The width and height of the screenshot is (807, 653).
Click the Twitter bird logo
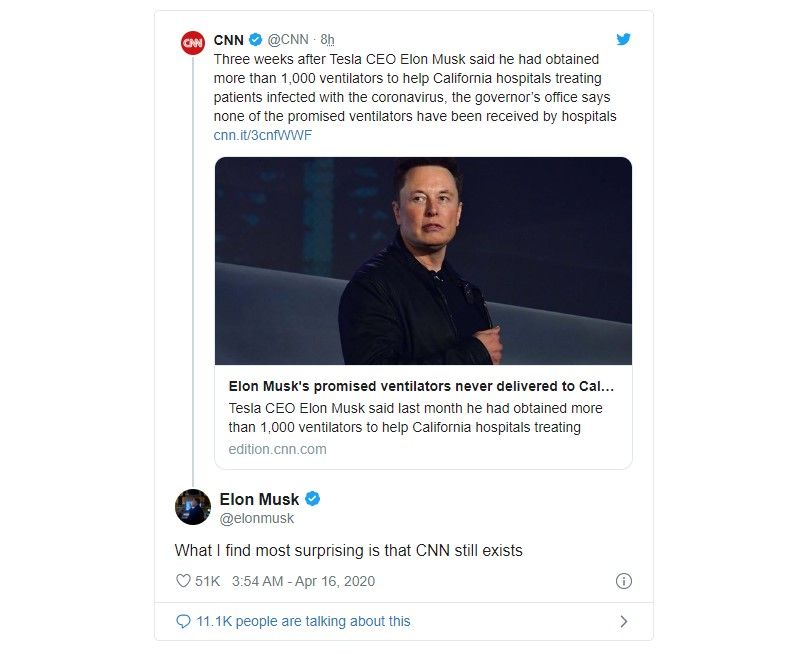coord(624,40)
